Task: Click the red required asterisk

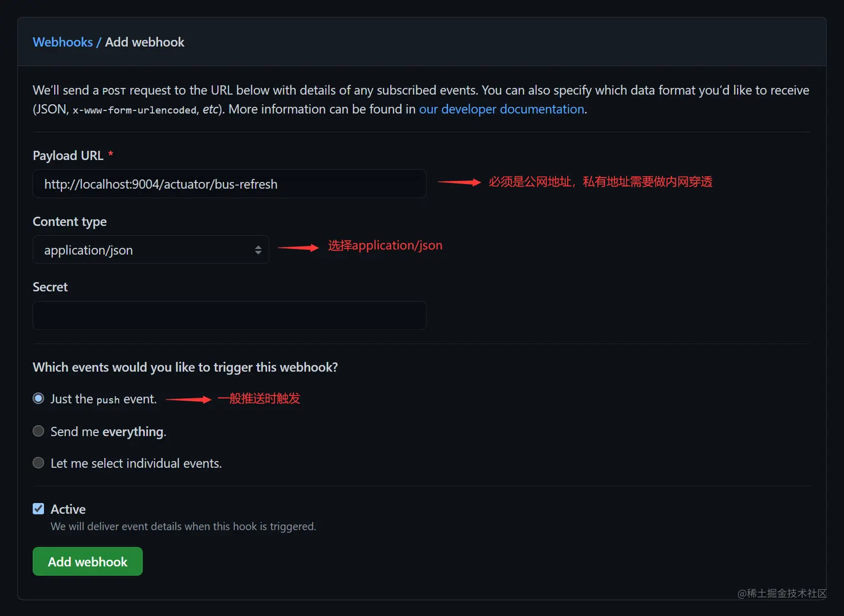Action: point(111,154)
